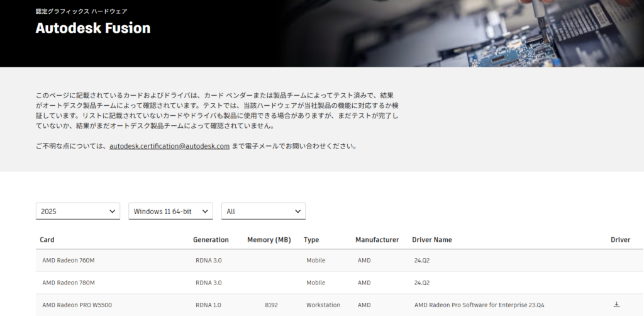Open the All filter dropdown
Image resolution: width=644 pixels, height=316 pixels.
click(x=264, y=212)
